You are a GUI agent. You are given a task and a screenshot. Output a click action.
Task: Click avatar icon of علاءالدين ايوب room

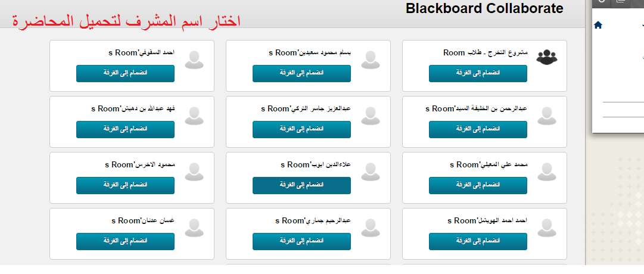(371, 172)
